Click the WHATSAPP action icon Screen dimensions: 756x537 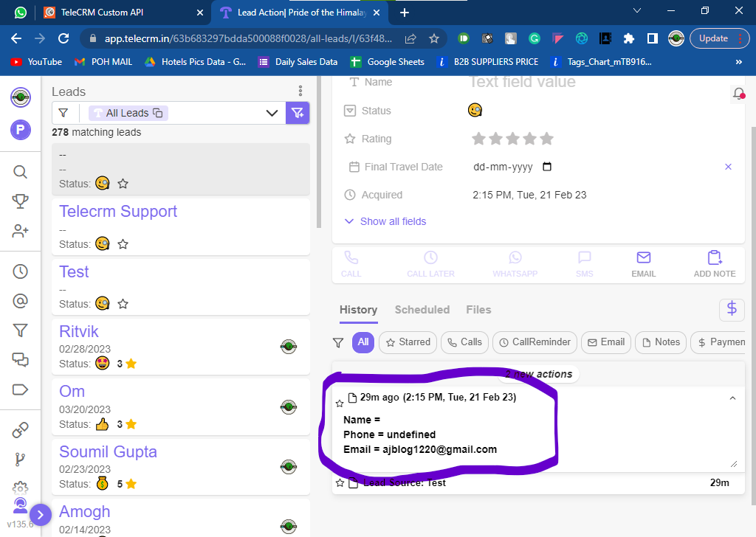click(x=515, y=263)
